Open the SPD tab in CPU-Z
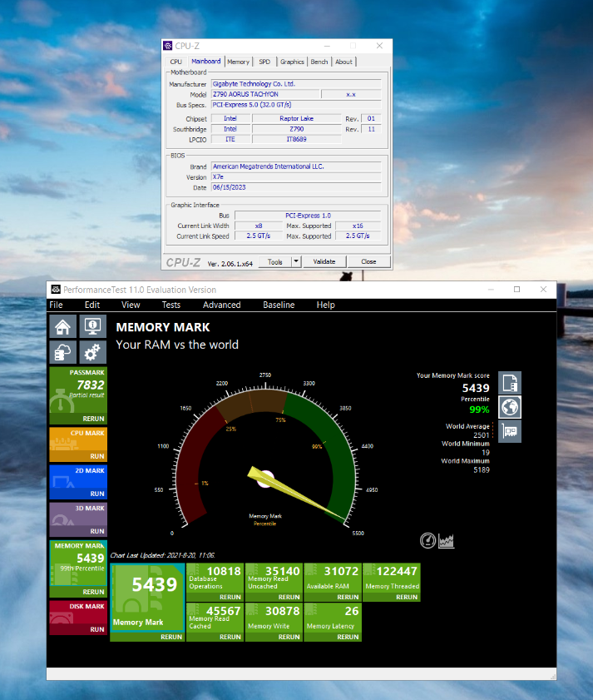The height and width of the screenshot is (700, 593). pos(264,62)
